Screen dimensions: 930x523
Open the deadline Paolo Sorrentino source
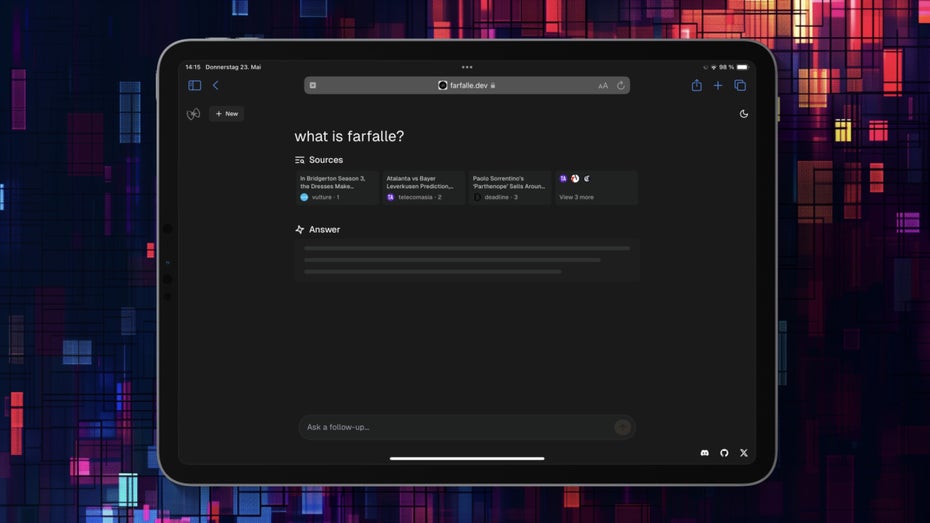point(510,188)
